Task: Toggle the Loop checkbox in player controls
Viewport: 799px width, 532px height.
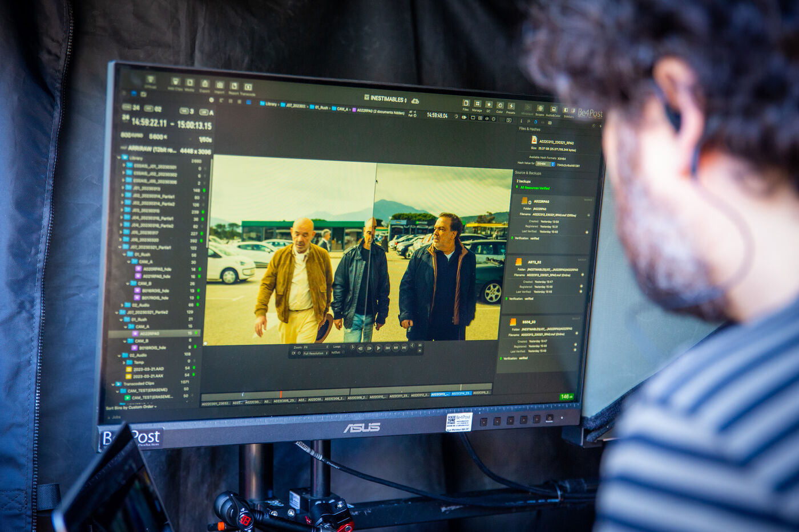Action: (344, 346)
